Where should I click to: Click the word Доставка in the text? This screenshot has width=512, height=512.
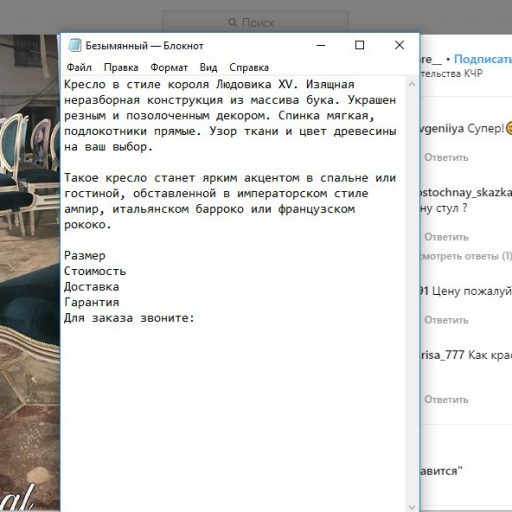pos(92,287)
